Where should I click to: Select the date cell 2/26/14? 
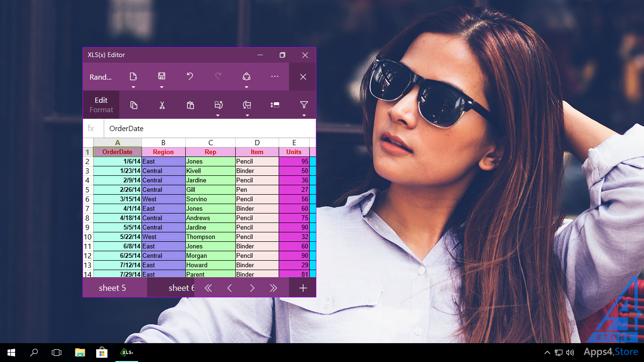pos(117,189)
